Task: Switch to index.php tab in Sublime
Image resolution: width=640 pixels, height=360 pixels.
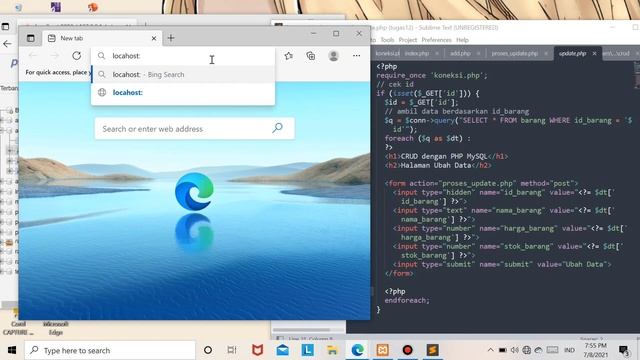Action: pyautogui.click(x=417, y=53)
